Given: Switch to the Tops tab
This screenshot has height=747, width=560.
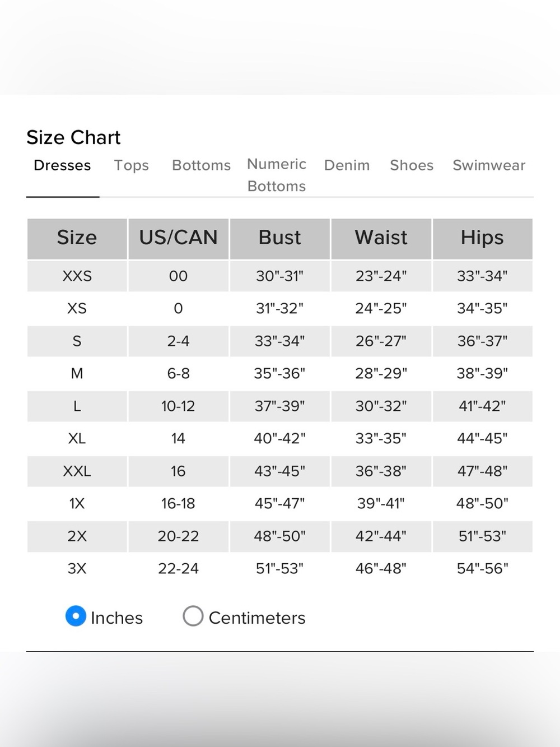Looking at the screenshot, I should (132, 165).
